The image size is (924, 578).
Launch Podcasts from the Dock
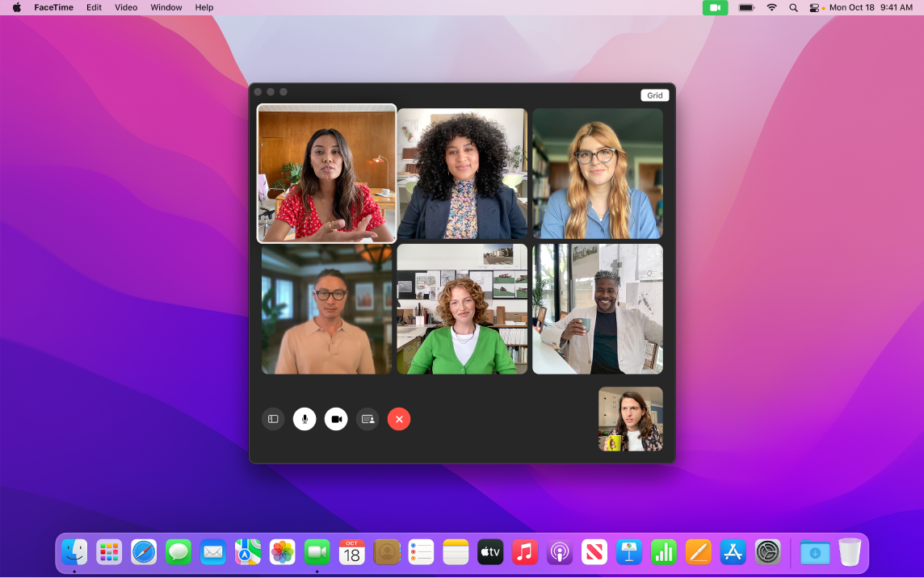(x=559, y=552)
